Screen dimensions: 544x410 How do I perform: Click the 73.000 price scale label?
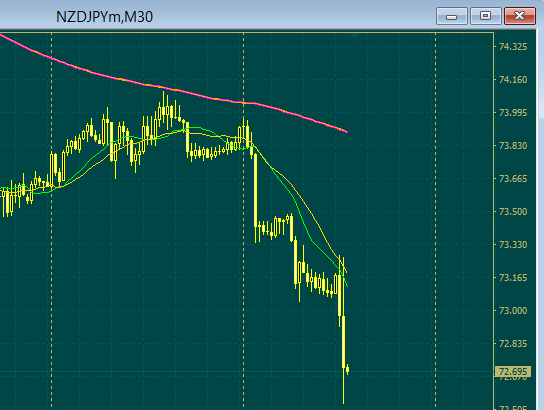[513, 311]
